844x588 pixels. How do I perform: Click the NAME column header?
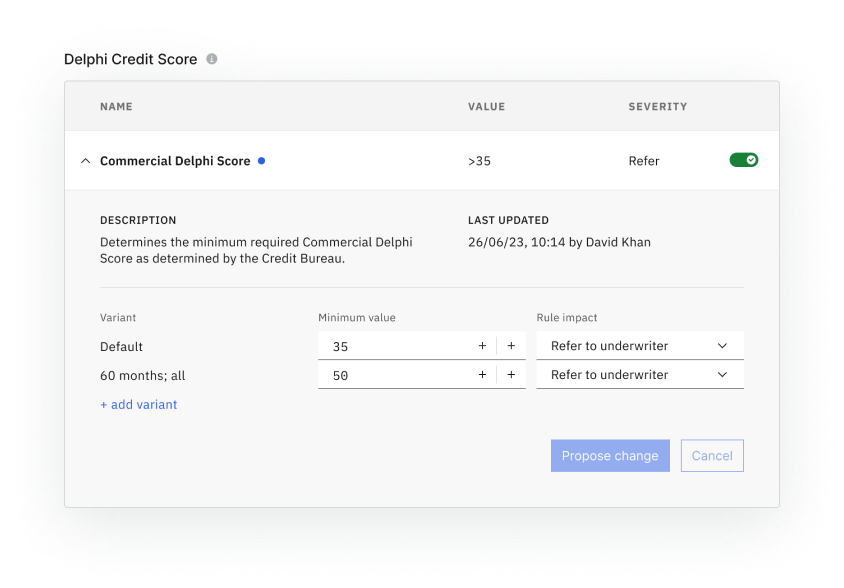click(116, 107)
